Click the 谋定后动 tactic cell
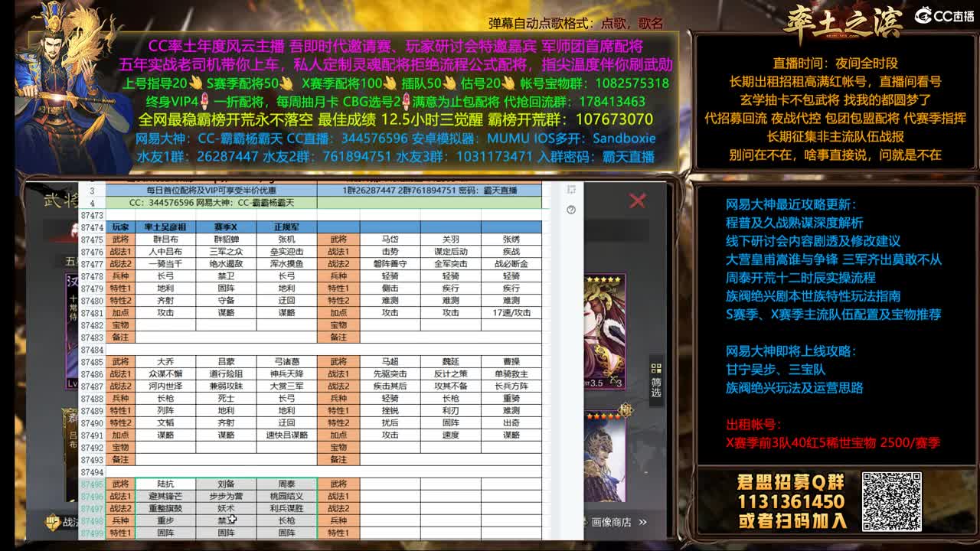Viewport: 980px width, 551px height. click(451, 252)
